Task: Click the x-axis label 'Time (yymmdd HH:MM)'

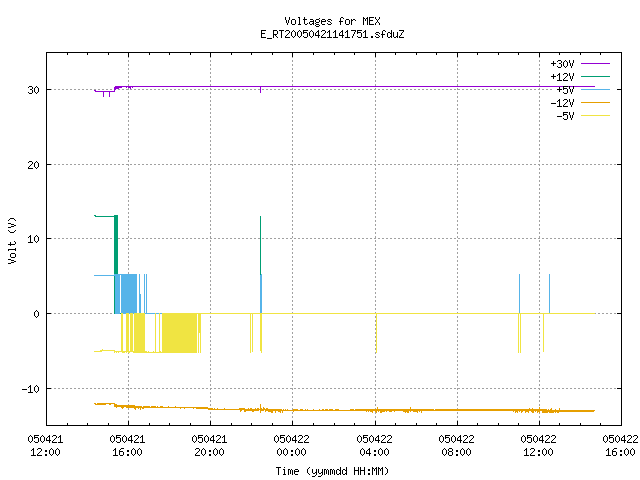Action: (x=332, y=471)
